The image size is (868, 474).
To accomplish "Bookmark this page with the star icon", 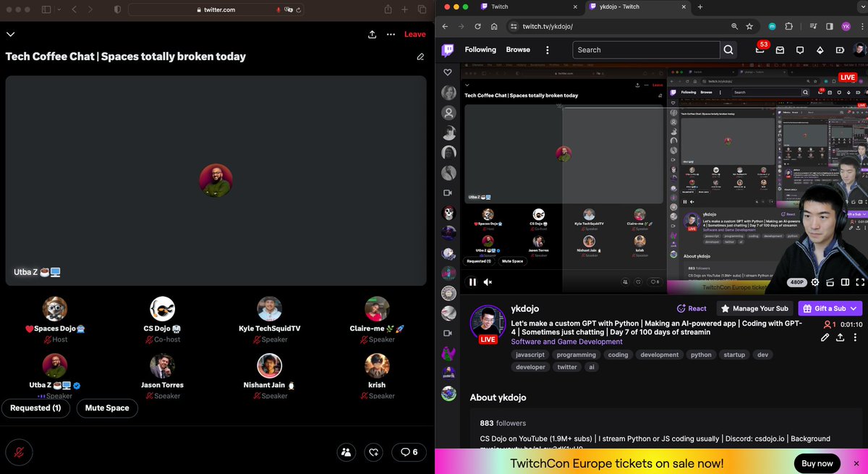I will pyautogui.click(x=749, y=26).
